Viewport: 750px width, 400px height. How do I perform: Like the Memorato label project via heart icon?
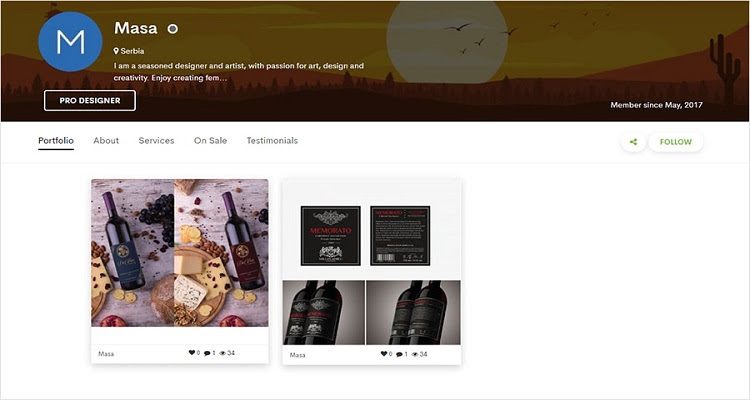point(384,354)
